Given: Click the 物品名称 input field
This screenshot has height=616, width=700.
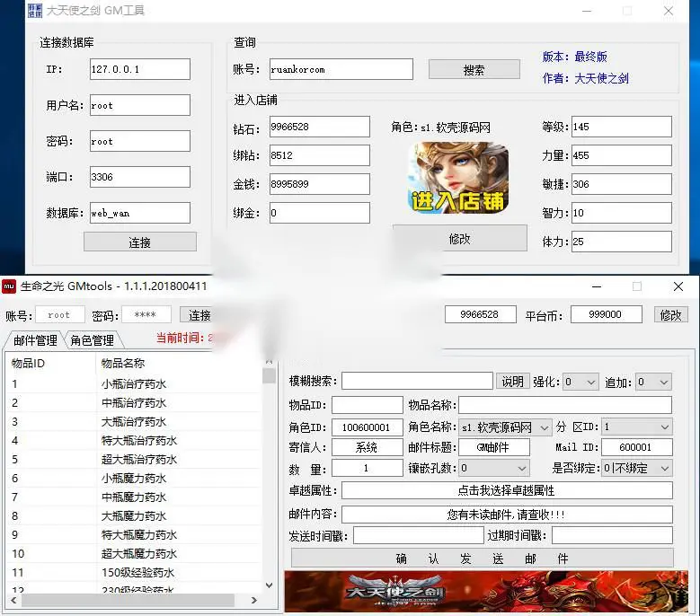Looking at the screenshot, I should click(565, 406).
